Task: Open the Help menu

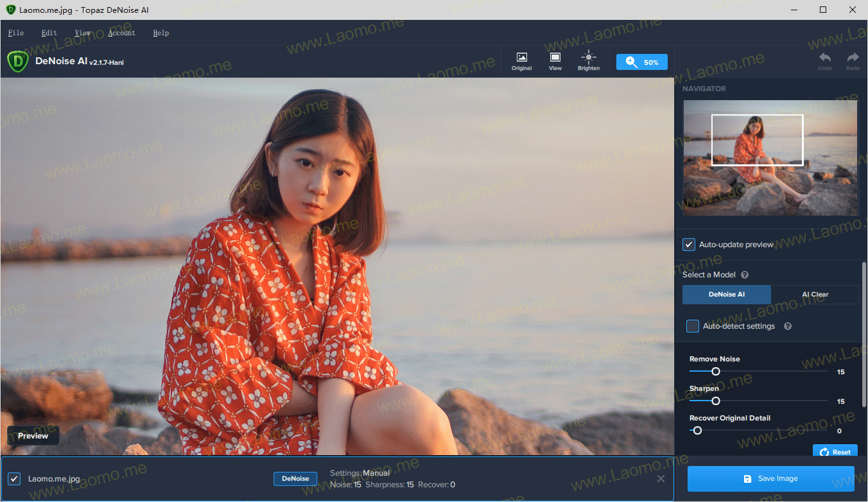Action: click(x=161, y=33)
